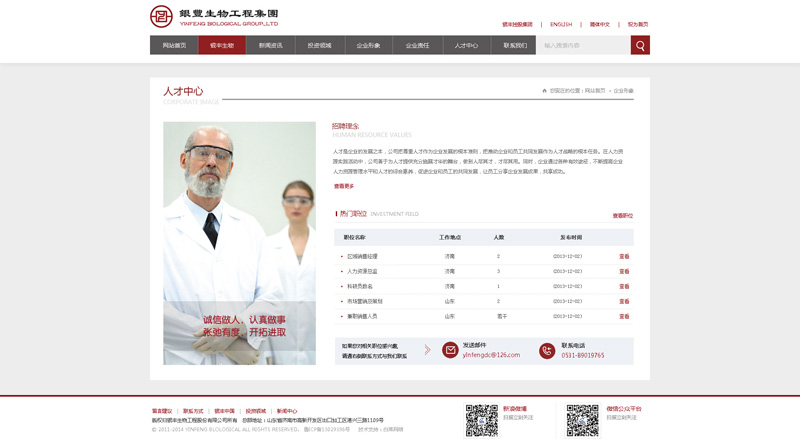This screenshot has height=445, width=800.
Task: Click the Yinfeng Biological Group logo
Action: tap(214, 16)
